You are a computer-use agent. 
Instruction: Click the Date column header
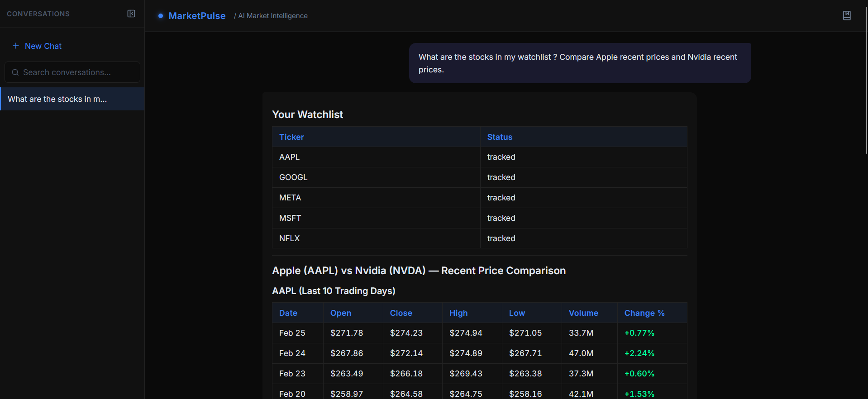point(288,313)
